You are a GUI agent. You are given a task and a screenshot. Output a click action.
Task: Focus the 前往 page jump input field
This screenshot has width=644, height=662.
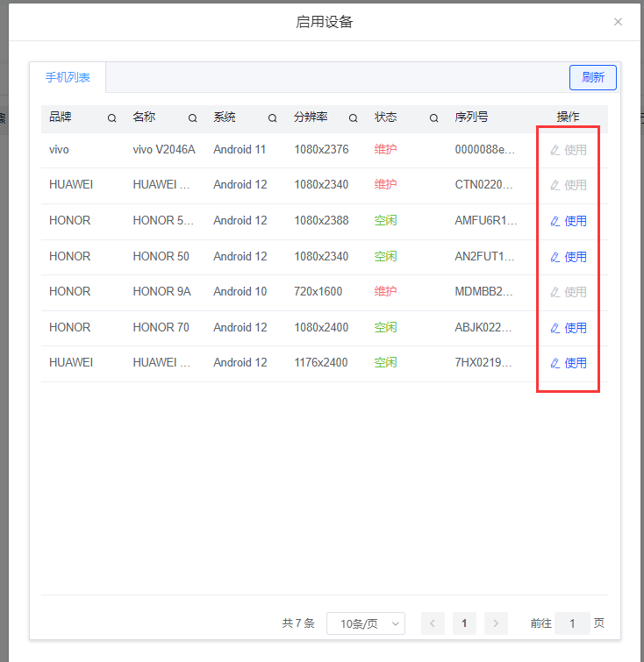(x=573, y=623)
